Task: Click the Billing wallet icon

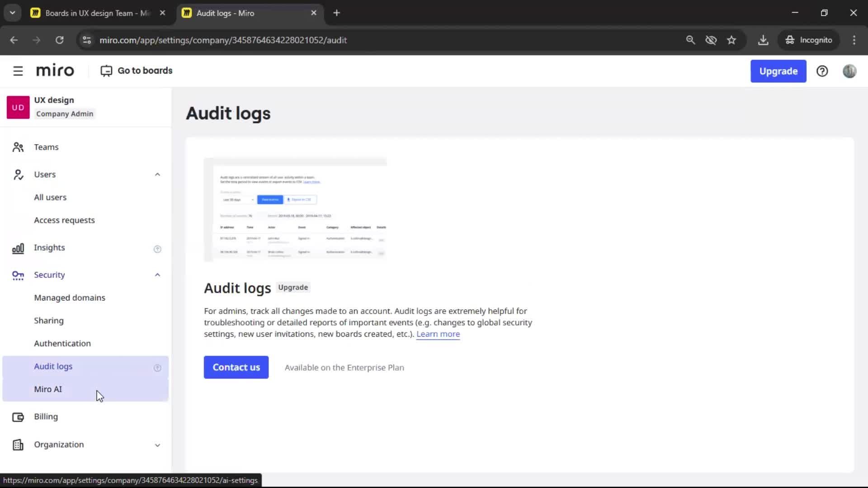Action: [18, 417]
